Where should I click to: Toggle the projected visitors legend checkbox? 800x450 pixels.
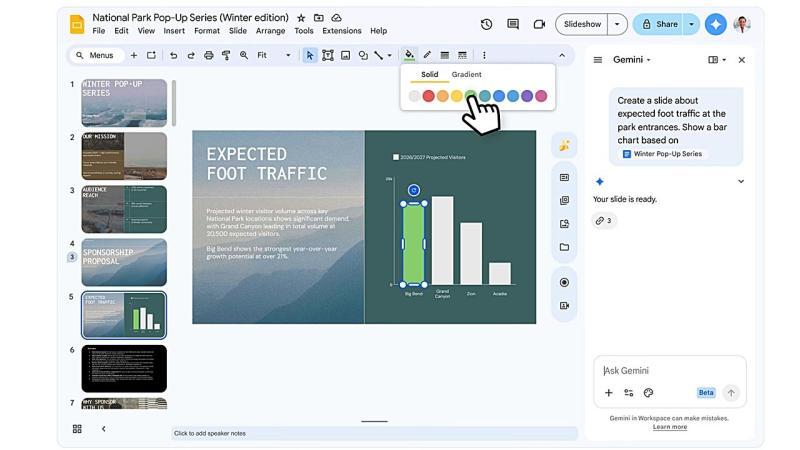coord(396,157)
